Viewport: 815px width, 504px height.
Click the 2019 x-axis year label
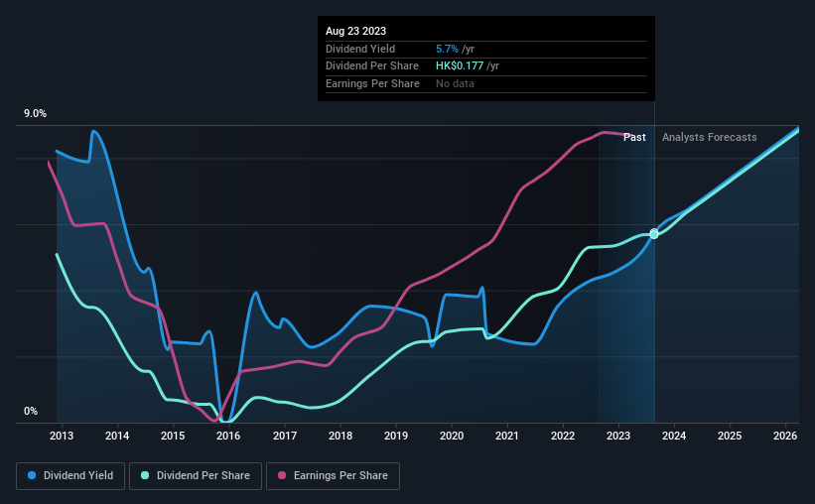tap(395, 436)
